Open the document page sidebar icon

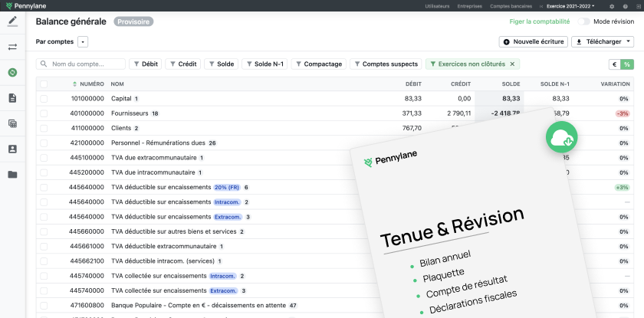point(13,98)
